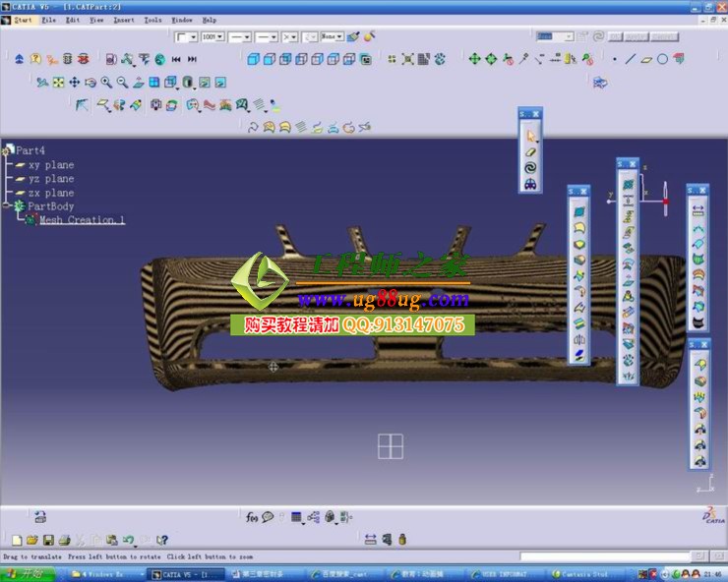This screenshot has height=582, width=728.
Task: Open the first line type dropdown
Action: click(240, 36)
